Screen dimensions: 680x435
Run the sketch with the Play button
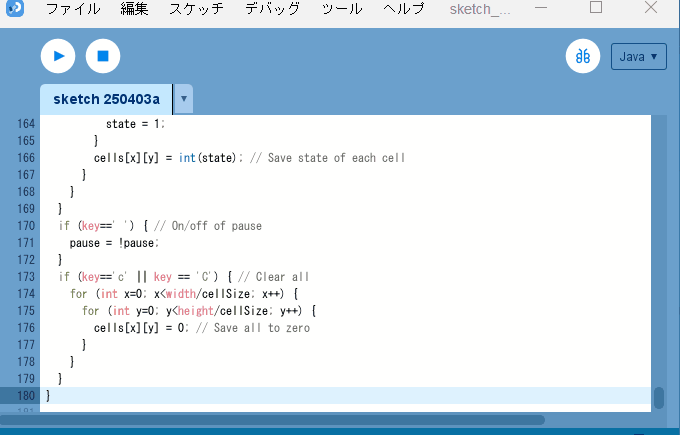[58, 56]
